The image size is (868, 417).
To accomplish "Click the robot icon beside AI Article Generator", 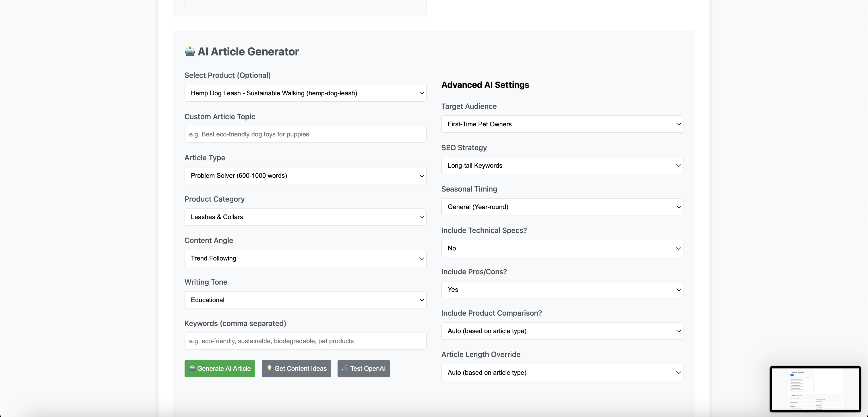I will click(x=190, y=52).
